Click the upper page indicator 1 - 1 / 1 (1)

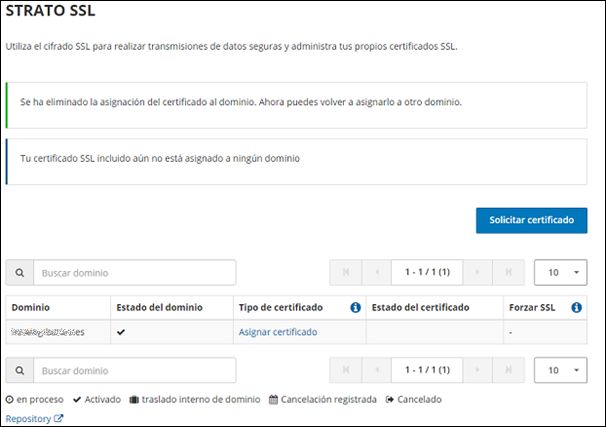pyautogui.click(x=427, y=272)
